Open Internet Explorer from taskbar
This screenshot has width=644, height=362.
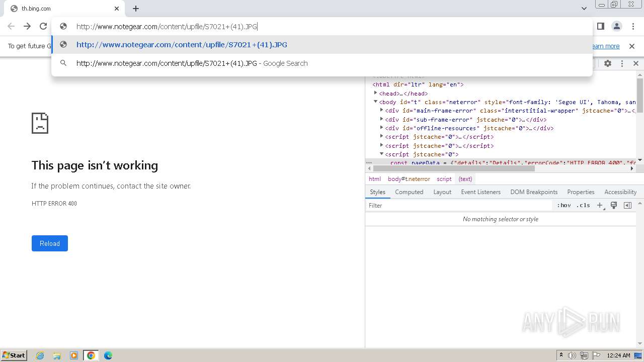pos(40,355)
